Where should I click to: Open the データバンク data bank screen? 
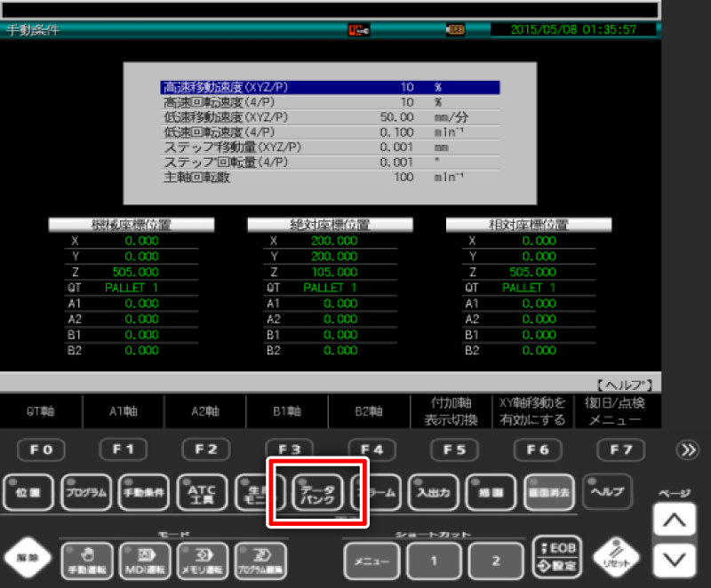tap(316, 491)
